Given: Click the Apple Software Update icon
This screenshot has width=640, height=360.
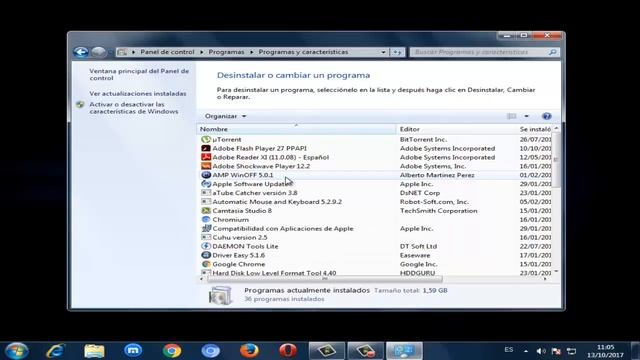Looking at the screenshot, I should 206,184.
